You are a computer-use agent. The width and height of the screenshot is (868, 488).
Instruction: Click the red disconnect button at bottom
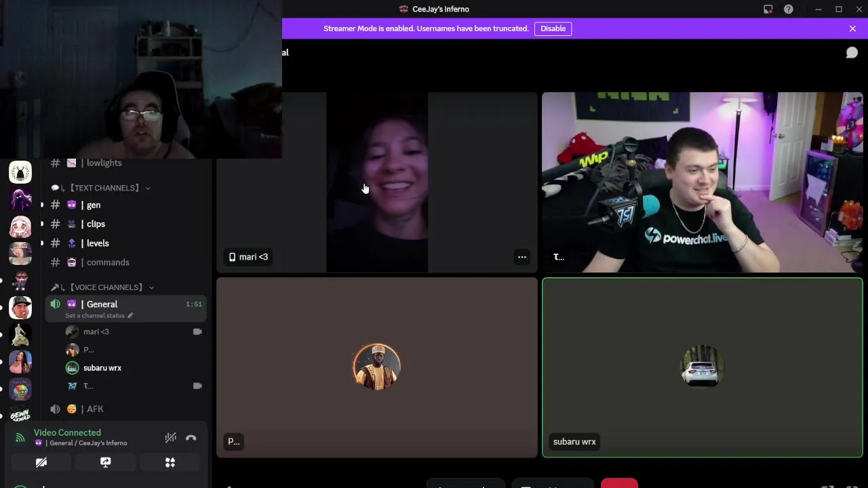tap(619, 483)
